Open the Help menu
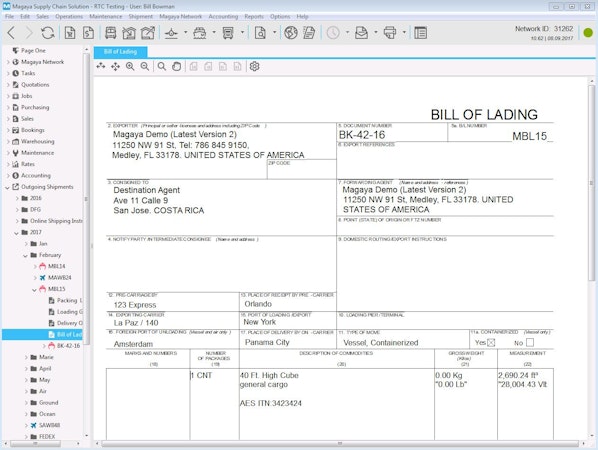Screen dimensions: 598x450 click(x=302, y=16)
